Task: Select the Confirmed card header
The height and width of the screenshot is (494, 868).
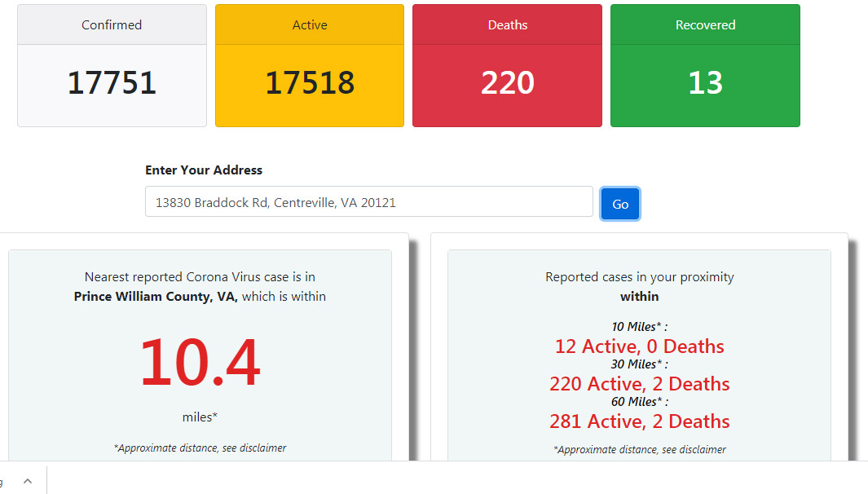Action: pyautogui.click(x=112, y=25)
